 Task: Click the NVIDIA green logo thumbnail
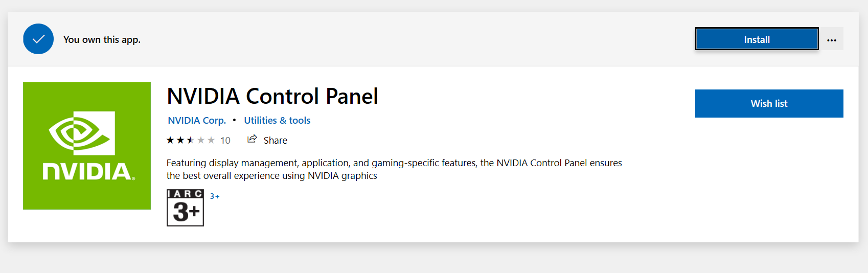point(87,146)
